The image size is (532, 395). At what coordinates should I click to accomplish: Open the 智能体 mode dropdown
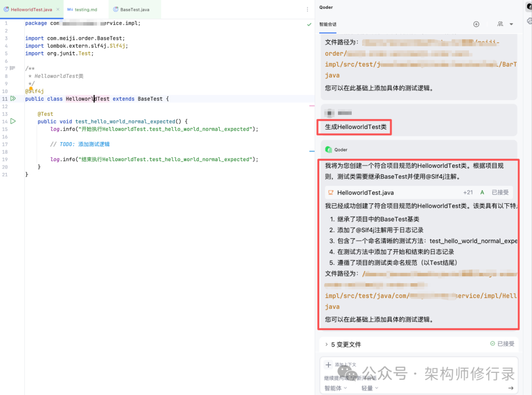(335, 388)
